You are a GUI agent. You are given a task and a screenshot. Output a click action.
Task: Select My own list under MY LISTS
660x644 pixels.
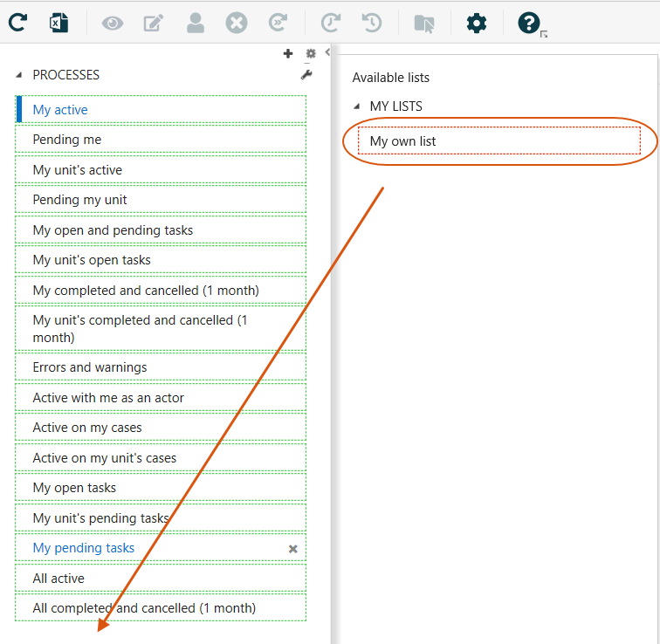(402, 141)
